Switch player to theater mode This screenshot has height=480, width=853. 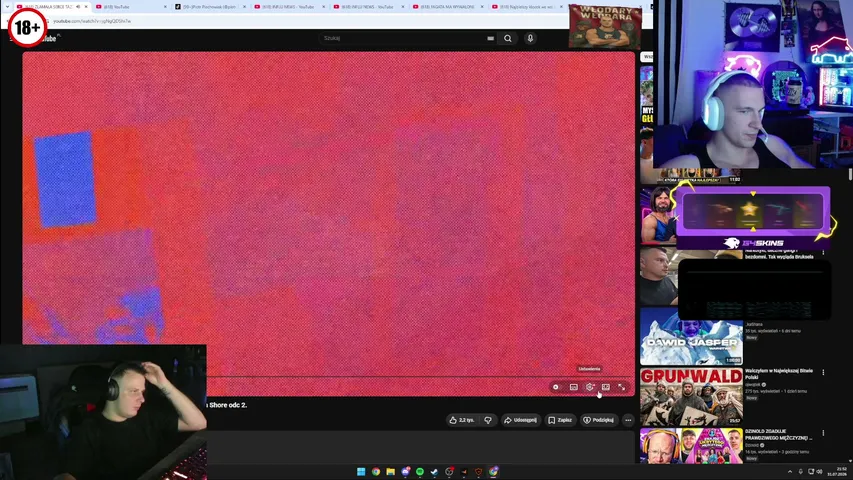tap(605, 387)
